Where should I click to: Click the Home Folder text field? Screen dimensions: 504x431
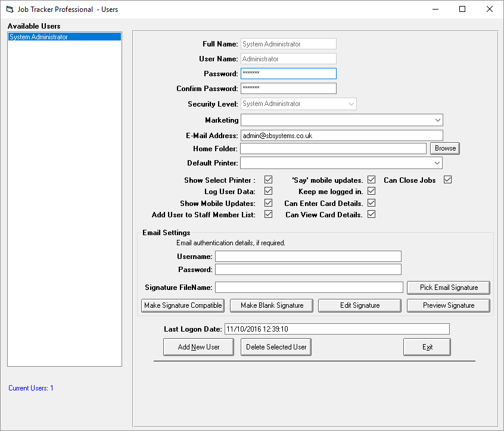coord(334,148)
